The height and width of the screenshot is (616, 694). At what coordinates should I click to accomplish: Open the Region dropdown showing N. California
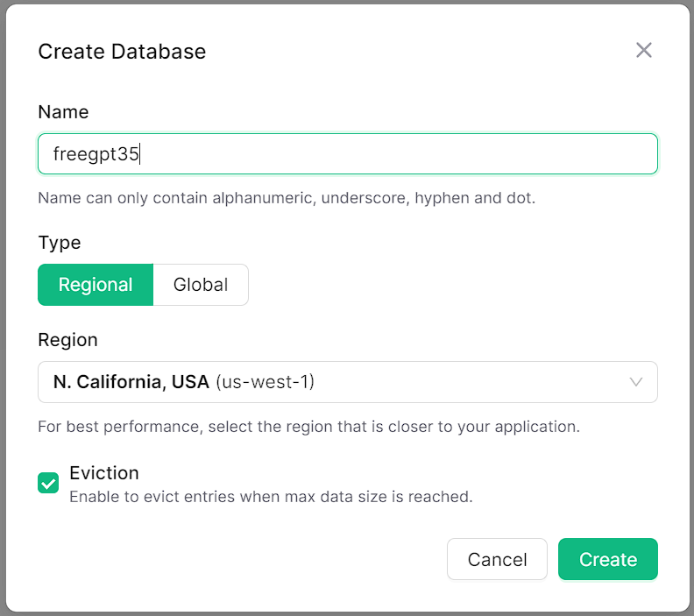(347, 382)
